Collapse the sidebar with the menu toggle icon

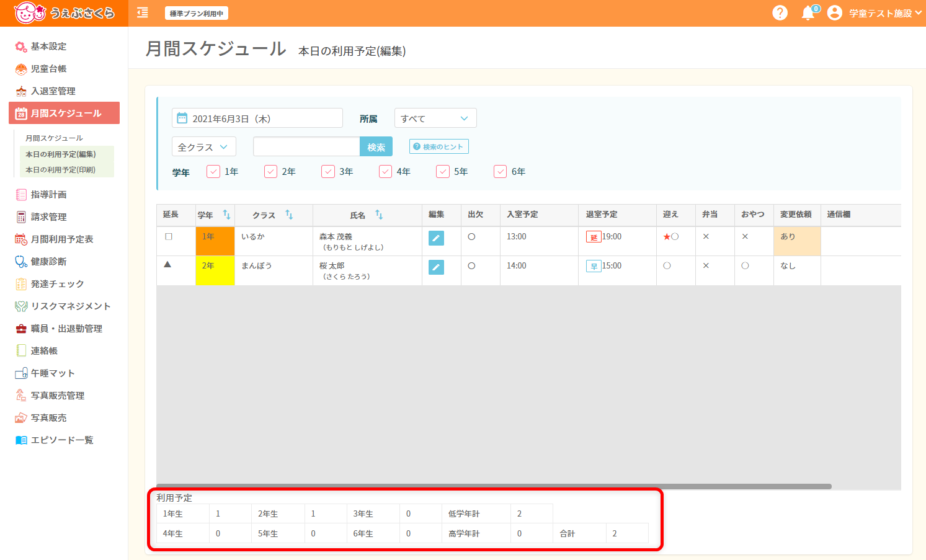tap(143, 12)
